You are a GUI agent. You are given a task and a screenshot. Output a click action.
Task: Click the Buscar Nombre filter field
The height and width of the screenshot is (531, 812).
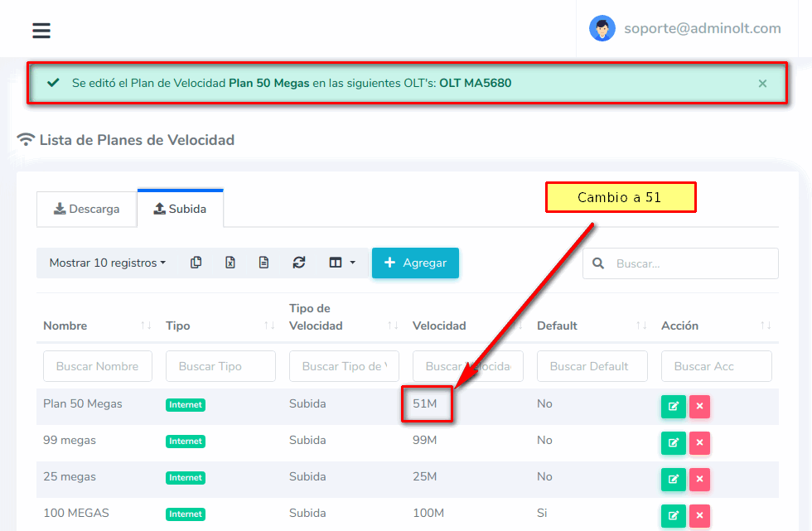(98, 366)
